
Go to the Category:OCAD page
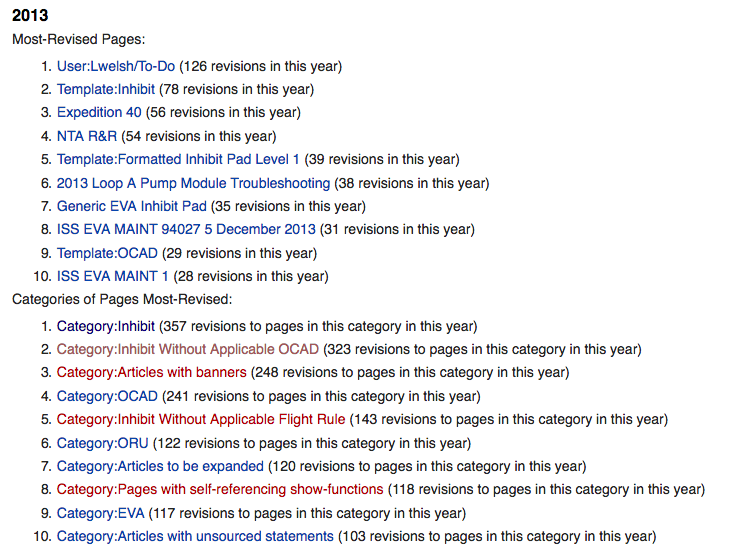coord(107,396)
